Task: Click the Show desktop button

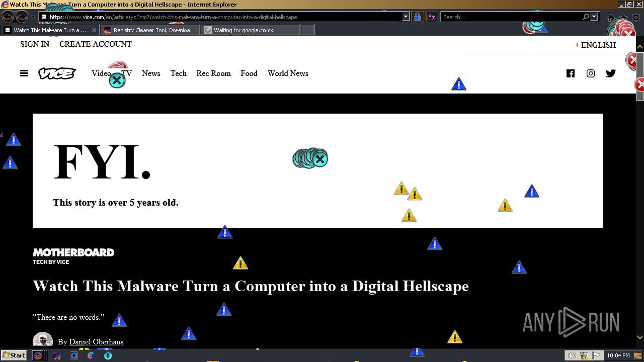Action: click(x=638, y=355)
